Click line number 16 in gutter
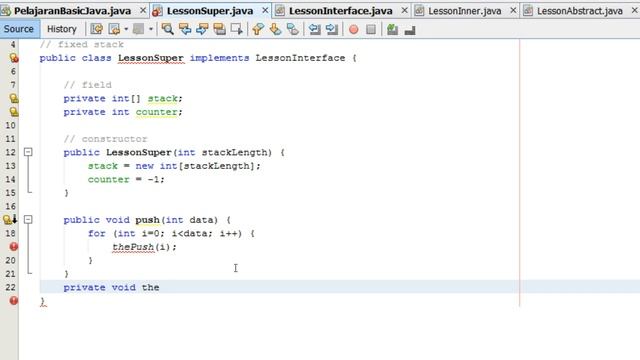This screenshot has width=640, height=360. click(10, 206)
